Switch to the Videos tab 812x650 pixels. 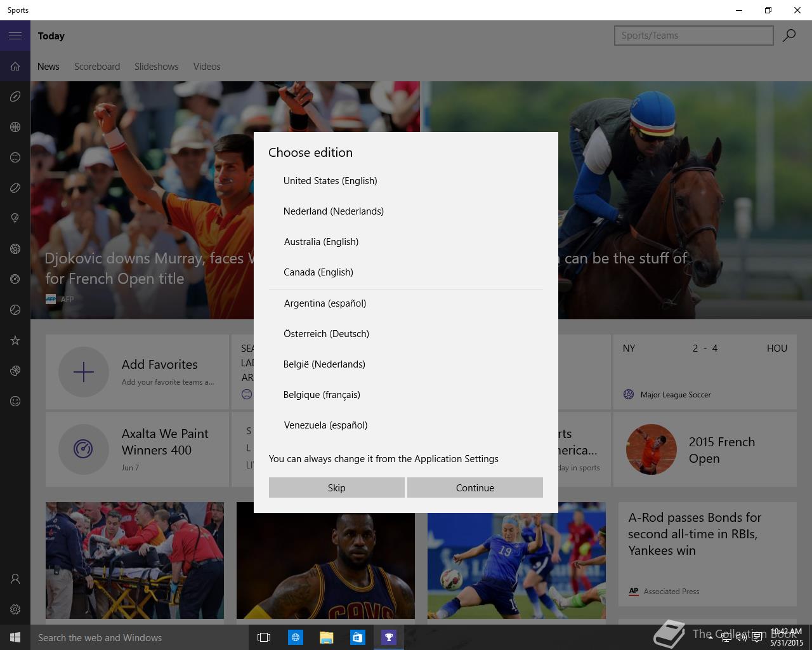pyautogui.click(x=207, y=67)
